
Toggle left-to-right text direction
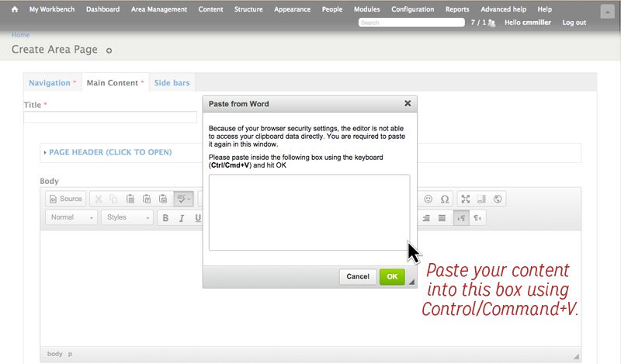click(461, 218)
